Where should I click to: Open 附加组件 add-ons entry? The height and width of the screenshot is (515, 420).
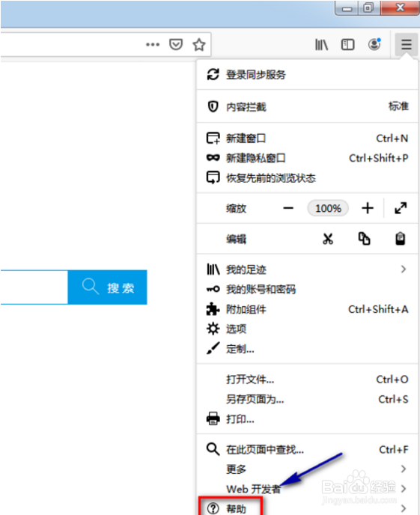click(x=307, y=309)
